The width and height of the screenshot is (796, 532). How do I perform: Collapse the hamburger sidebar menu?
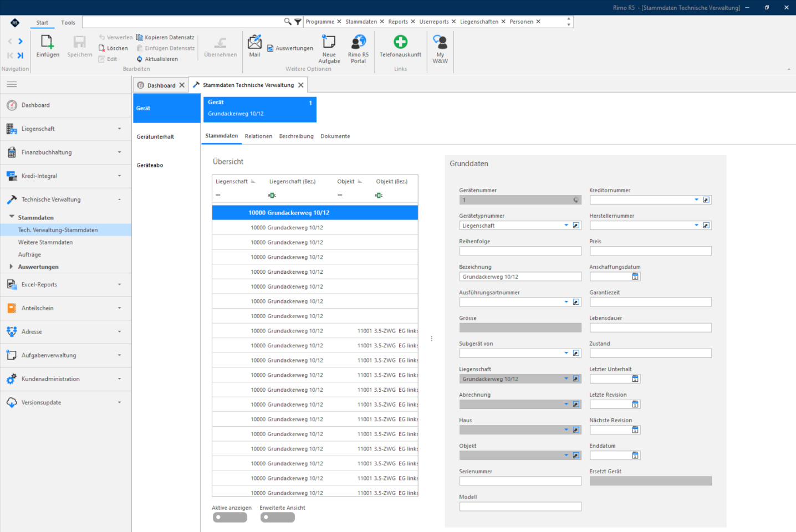[x=12, y=84]
